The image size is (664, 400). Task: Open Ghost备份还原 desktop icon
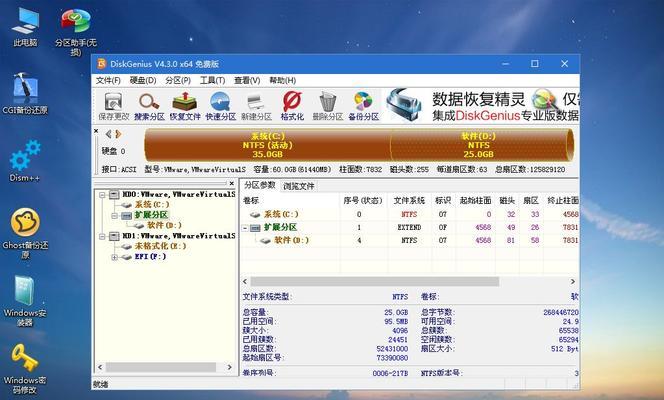point(25,233)
